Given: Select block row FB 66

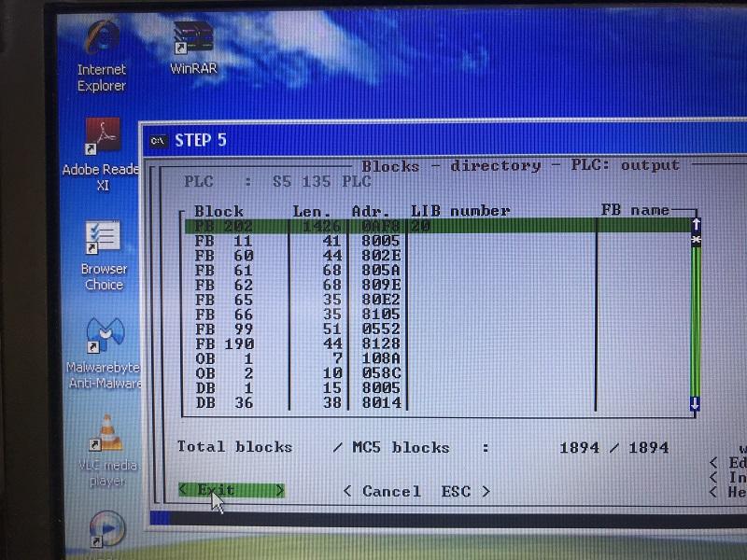Looking at the screenshot, I should coord(437,315).
